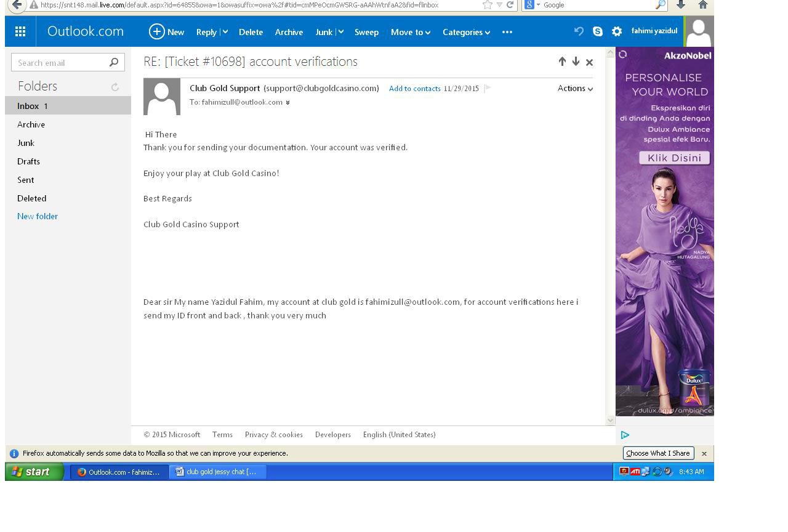This screenshot has width=788, height=532.
Task: Delete the current message
Action: coord(251,32)
